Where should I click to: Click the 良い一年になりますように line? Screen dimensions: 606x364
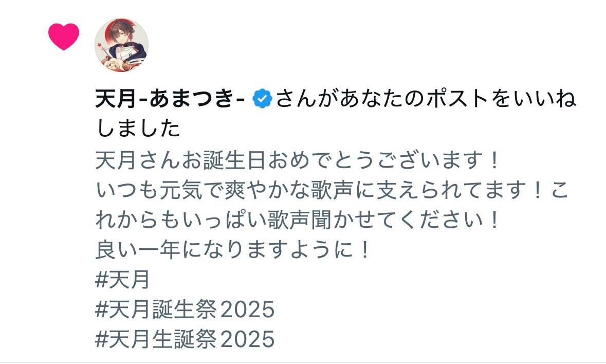click(x=233, y=249)
